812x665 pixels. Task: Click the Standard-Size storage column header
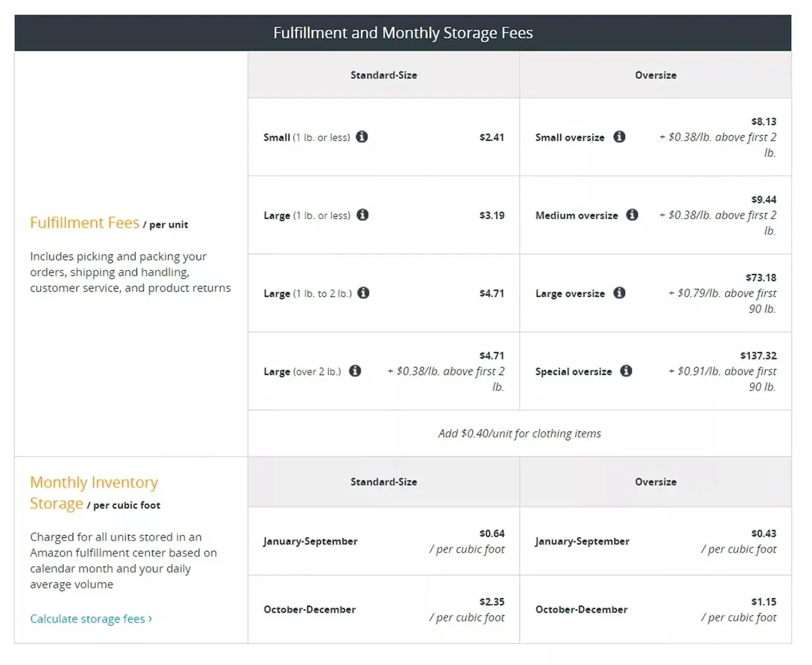(384, 482)
